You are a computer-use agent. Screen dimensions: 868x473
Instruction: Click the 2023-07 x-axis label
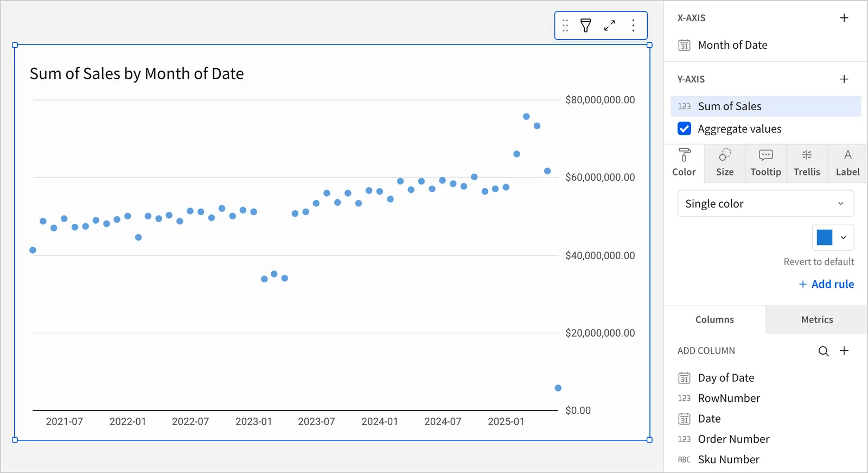[316, 422]
